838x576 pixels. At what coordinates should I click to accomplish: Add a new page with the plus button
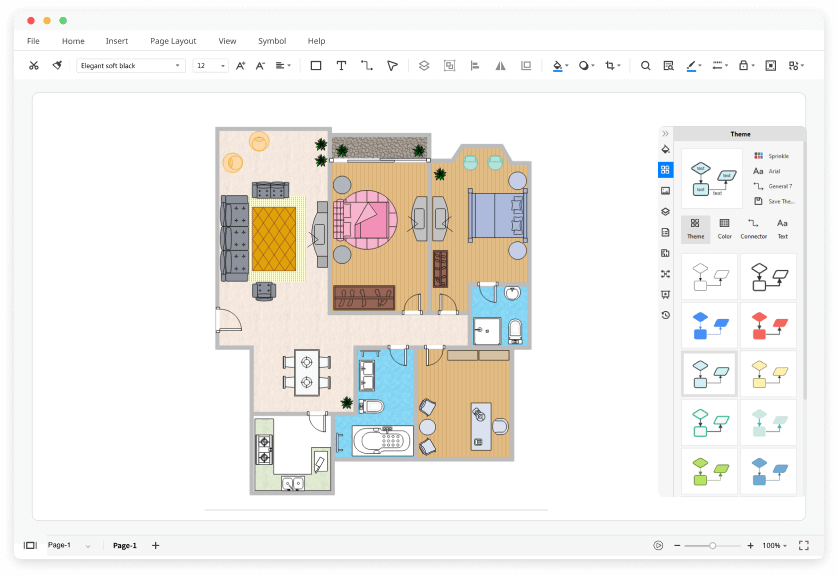click(155, 545)
